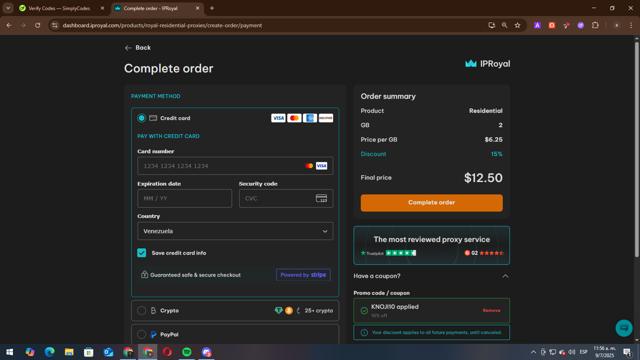640x360 pixels.
Task: Click browser back arrow button
Action: click(x=9, y=25)
